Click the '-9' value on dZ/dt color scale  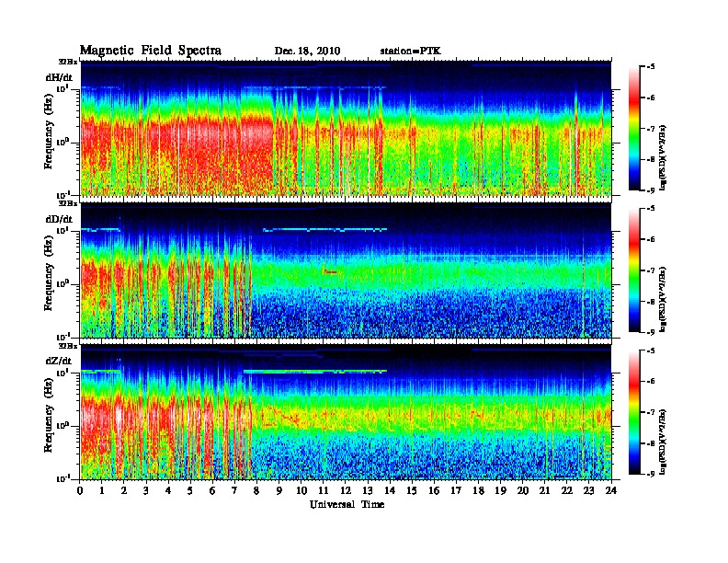pos(650,474)
